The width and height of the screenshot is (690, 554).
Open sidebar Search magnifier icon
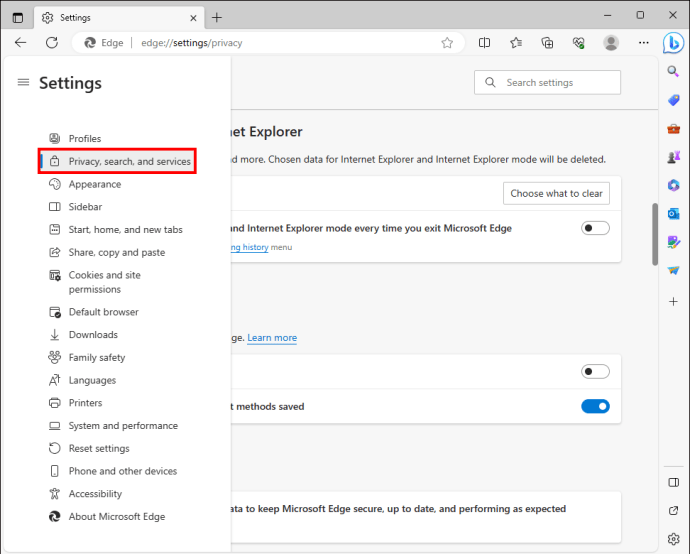(673, 71)
